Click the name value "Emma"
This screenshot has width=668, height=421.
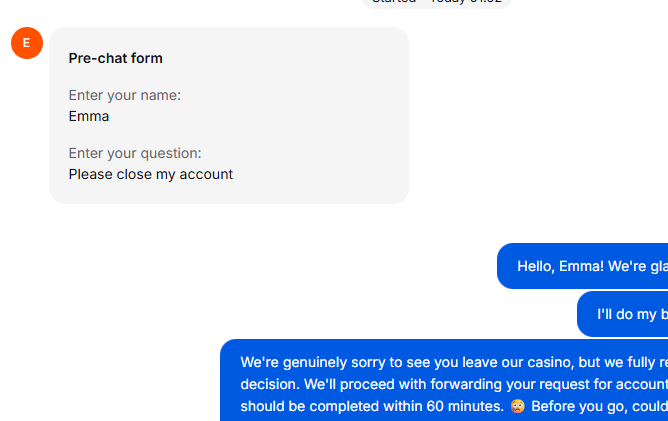pos(89,116)
